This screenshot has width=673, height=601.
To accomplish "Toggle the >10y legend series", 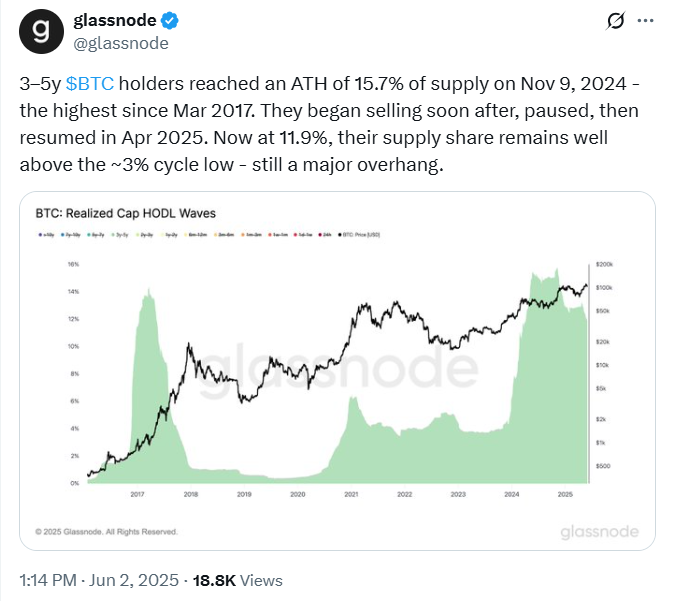I will click(x=43, y=235).
